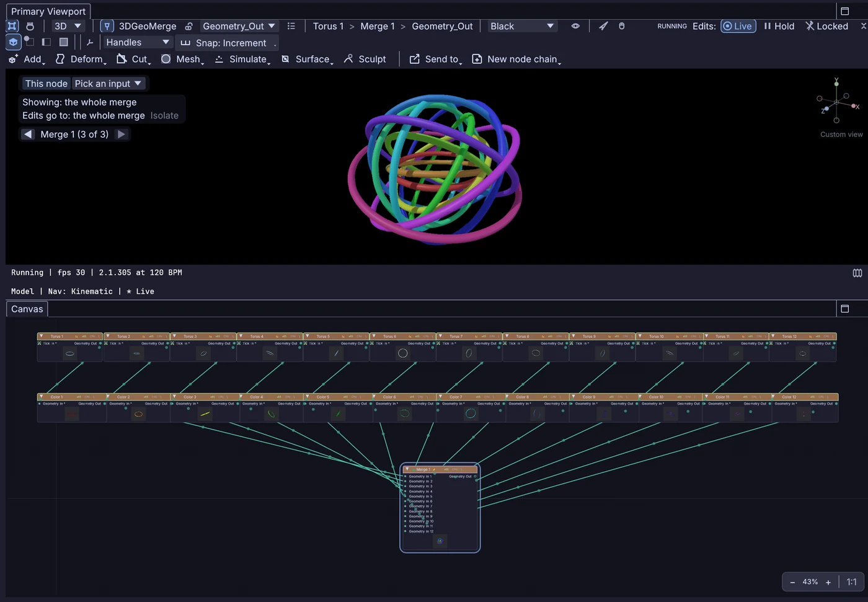Toggle the eye visibility icon
Image resolution: width=868 pixels, height=602 pixels.
(575, 26)
